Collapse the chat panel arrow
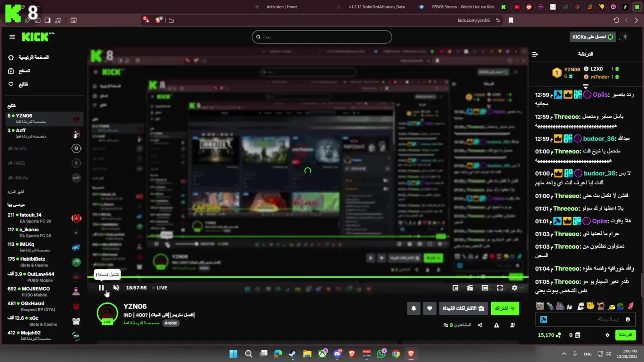Viewport: 644px width, 362px height. [535, 54]
